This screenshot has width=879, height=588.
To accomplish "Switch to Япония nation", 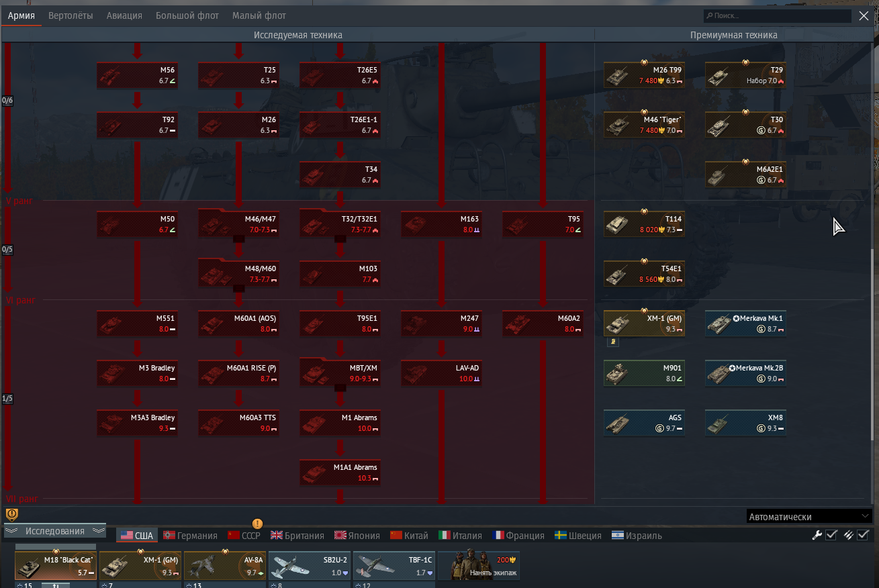I will [x=357, y=536].
